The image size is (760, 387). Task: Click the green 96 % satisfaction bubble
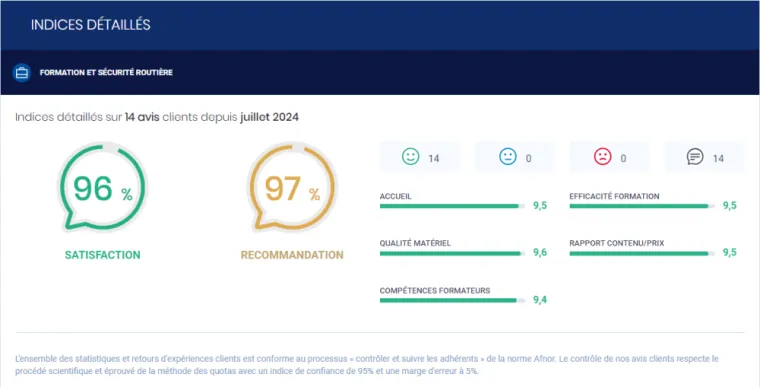pyautogui.click(x=102, y=187)
